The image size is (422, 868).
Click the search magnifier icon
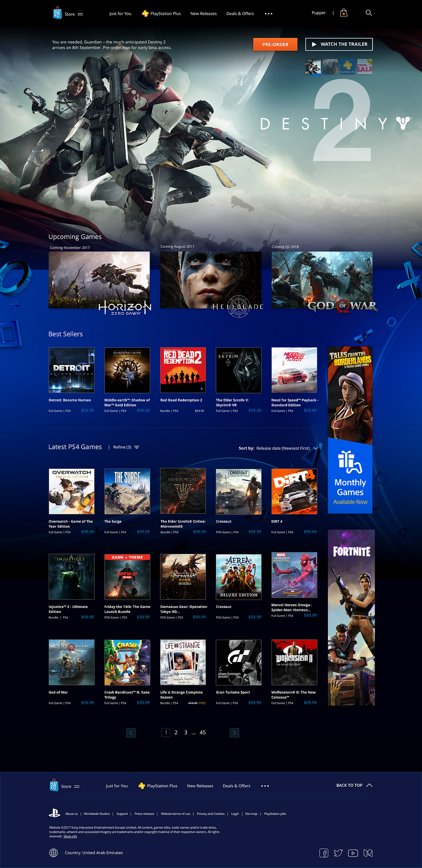[x=369, y=13]
